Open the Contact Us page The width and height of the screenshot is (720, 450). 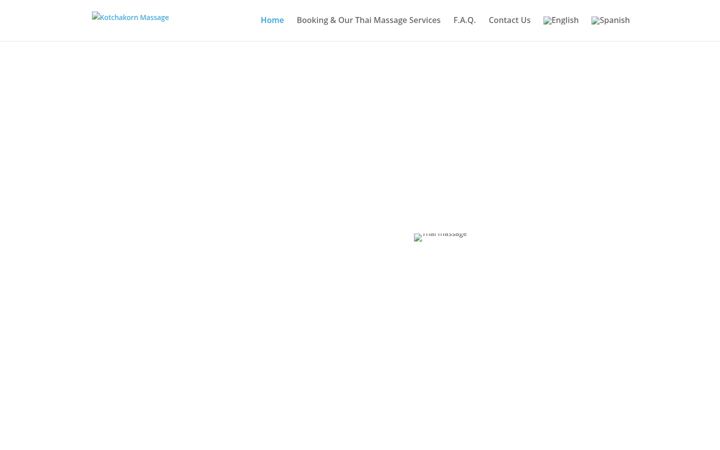[509, 20]
